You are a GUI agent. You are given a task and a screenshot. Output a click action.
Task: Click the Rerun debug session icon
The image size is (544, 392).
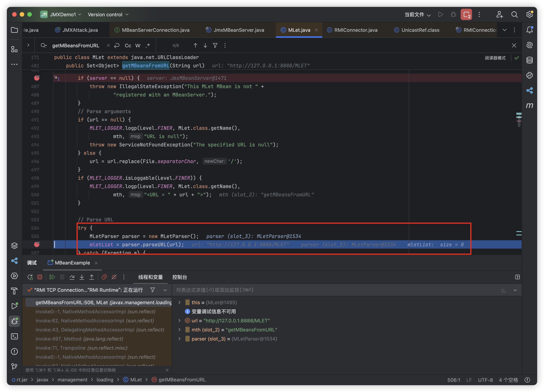pyautogui.click(x=30, y=277)
